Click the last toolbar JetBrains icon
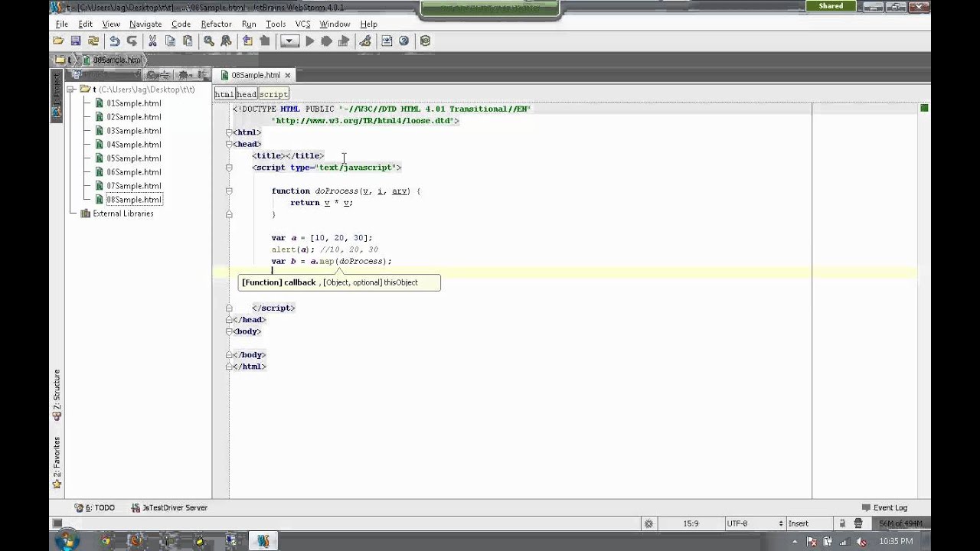 pos(425,41)
